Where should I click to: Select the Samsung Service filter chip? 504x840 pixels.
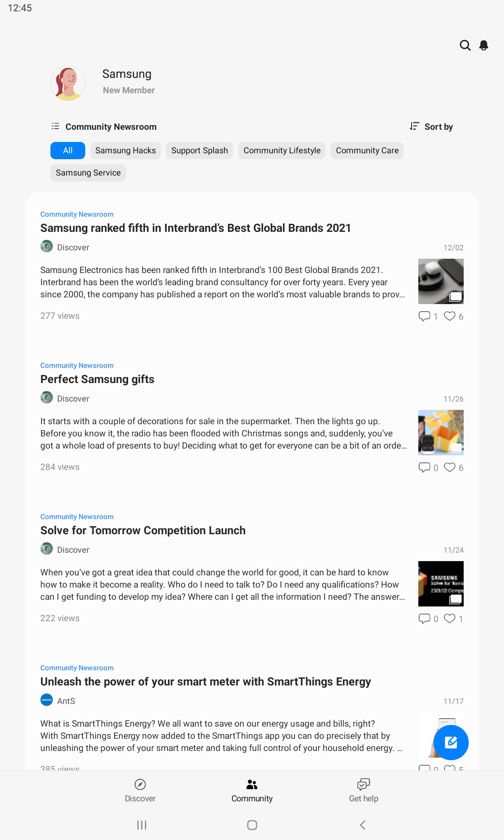[x=88, y=173]
